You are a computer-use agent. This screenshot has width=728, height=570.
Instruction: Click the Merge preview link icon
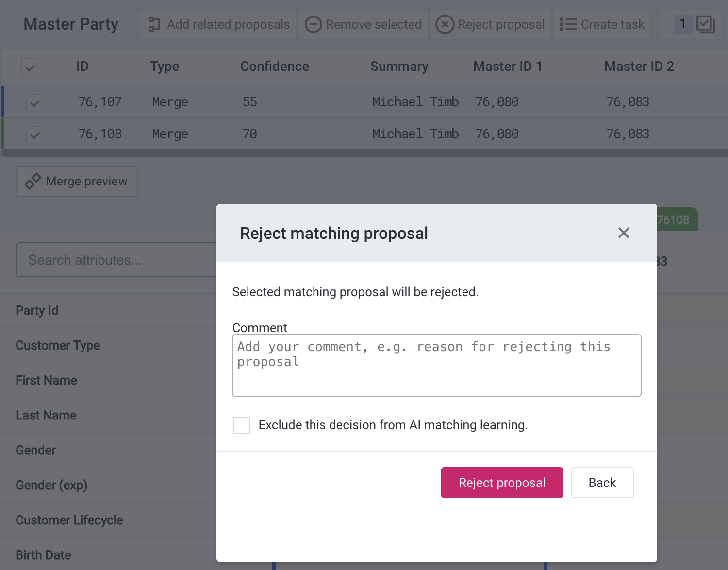coord(32,181)
